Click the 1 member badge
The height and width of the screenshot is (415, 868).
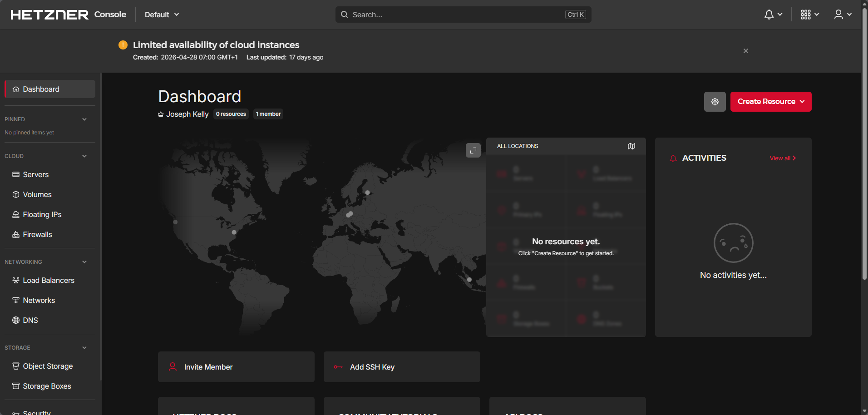268,114
